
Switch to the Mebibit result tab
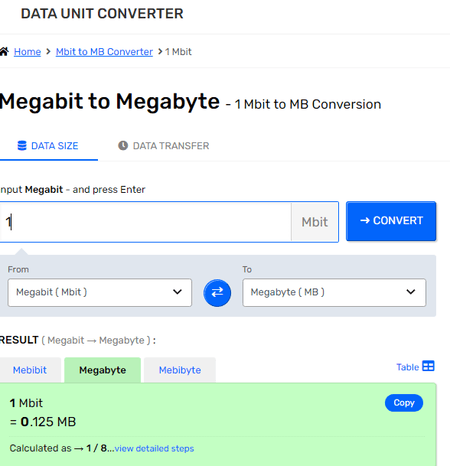(30, 370)
